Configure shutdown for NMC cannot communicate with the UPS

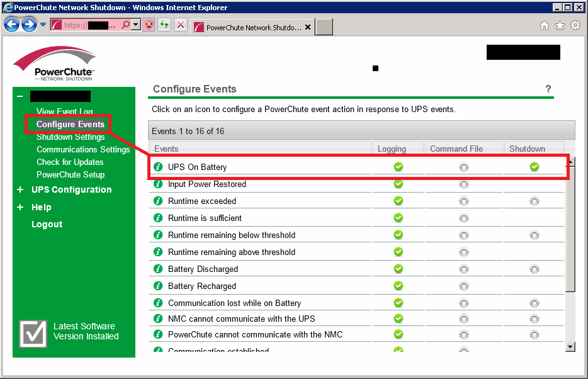534,319
